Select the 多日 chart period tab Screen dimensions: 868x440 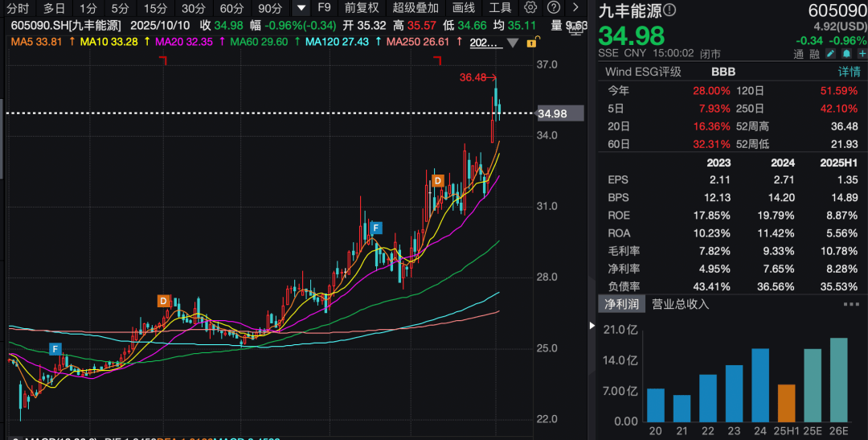pyautogui.click(x=55, y=8)
